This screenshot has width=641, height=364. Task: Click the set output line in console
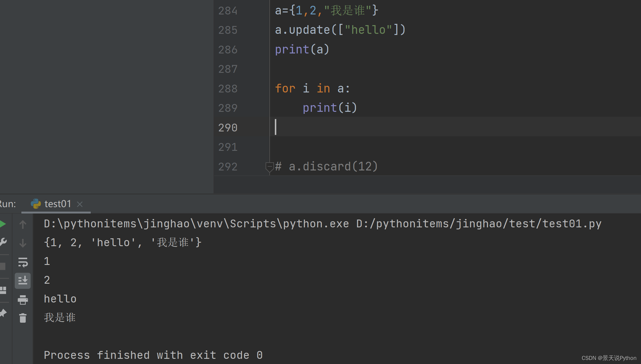tap(123, 242)
